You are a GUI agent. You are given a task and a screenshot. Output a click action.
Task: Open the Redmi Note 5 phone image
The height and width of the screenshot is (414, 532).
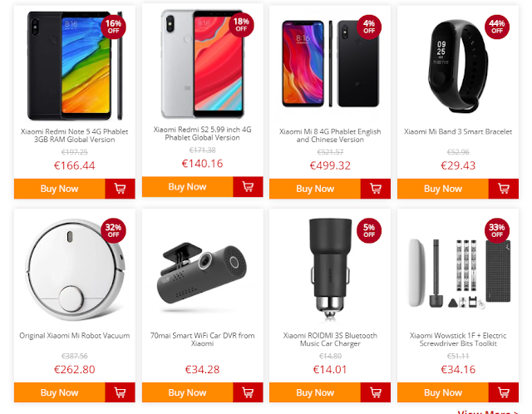[75, 66]
